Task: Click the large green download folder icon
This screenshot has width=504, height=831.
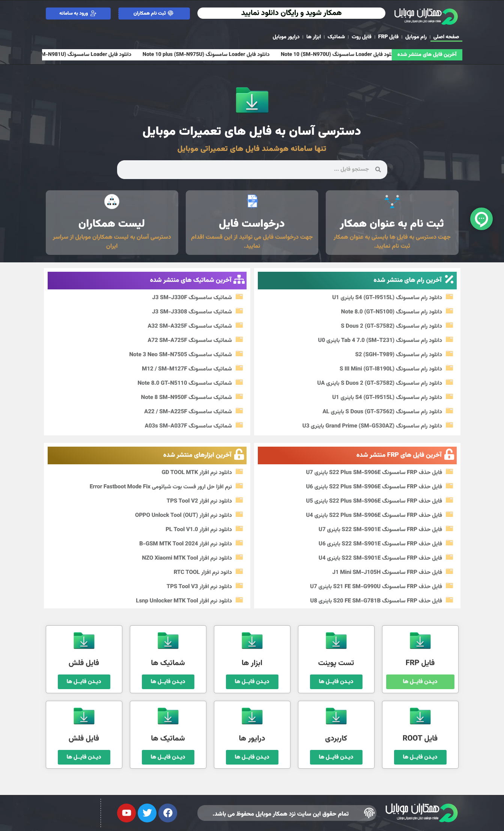Action: click(252, 100)
